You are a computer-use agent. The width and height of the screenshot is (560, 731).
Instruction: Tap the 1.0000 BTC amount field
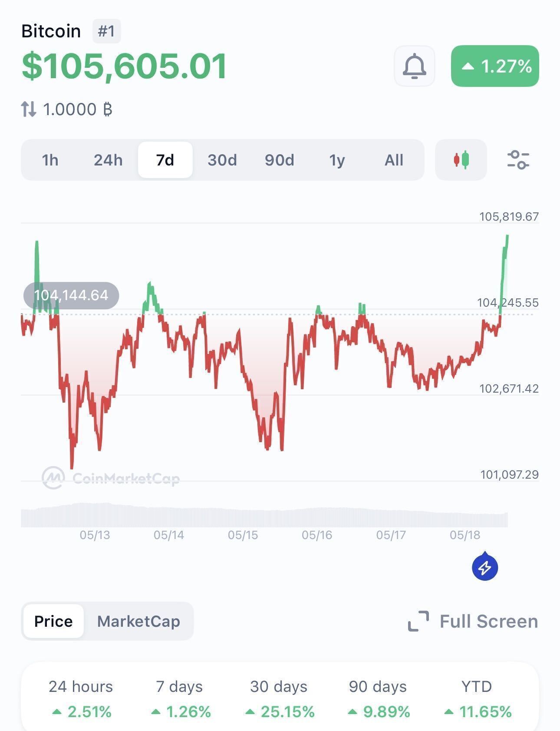(78, 109)
